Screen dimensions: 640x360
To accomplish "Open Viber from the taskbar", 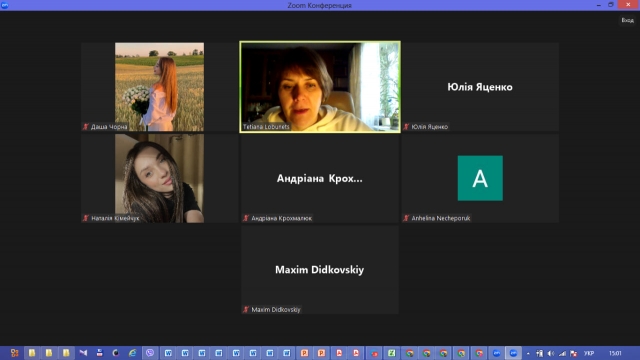I will pos(150,353).
